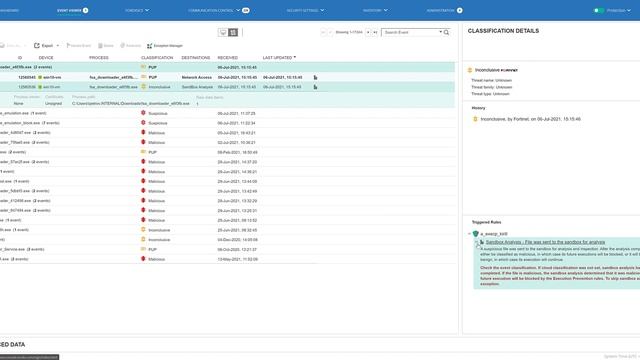The width and height of the screenshot is (640, 360).
Task: Sort by the Classification column header
Action: coord(157,58)
